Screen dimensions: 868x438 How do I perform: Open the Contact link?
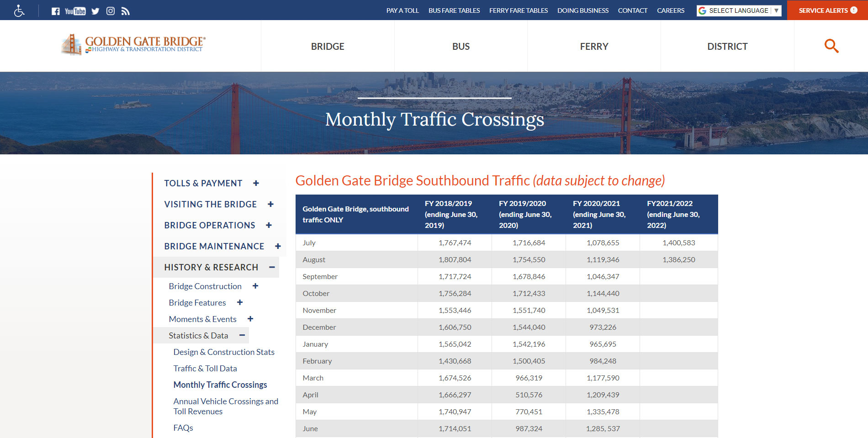click(x=633, y=11)
